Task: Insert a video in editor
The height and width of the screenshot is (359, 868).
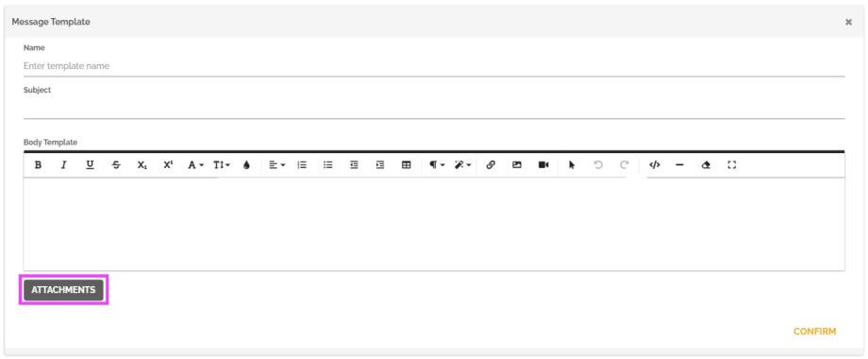Action: pos(543,164)
